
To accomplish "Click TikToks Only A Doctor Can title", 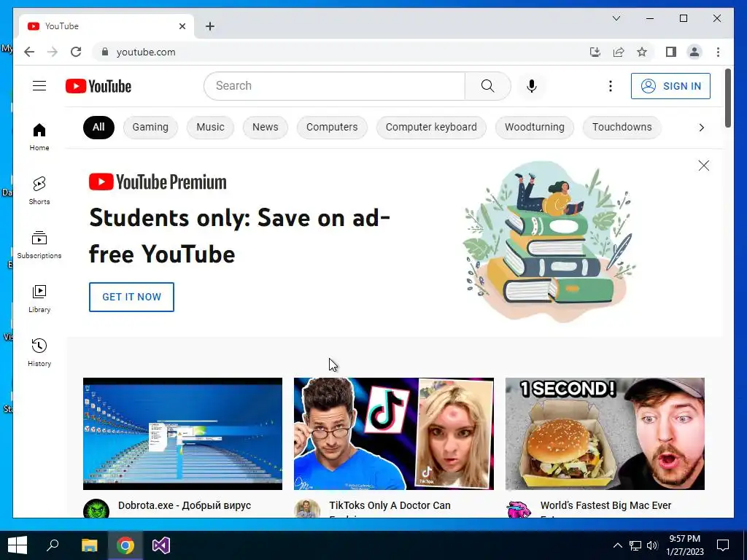I will pos(390,506).
